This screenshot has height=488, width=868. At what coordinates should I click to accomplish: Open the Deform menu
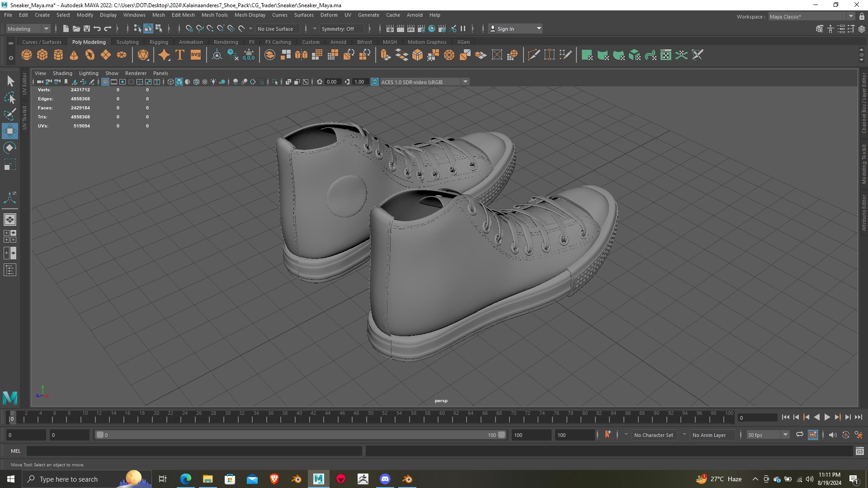pos(329,15)
